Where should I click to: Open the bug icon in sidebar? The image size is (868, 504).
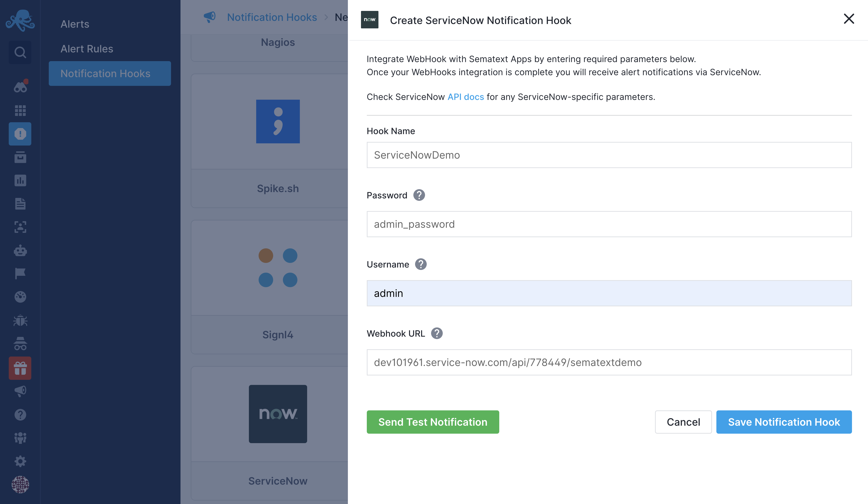pyautogui.click(x=20, y=320)
